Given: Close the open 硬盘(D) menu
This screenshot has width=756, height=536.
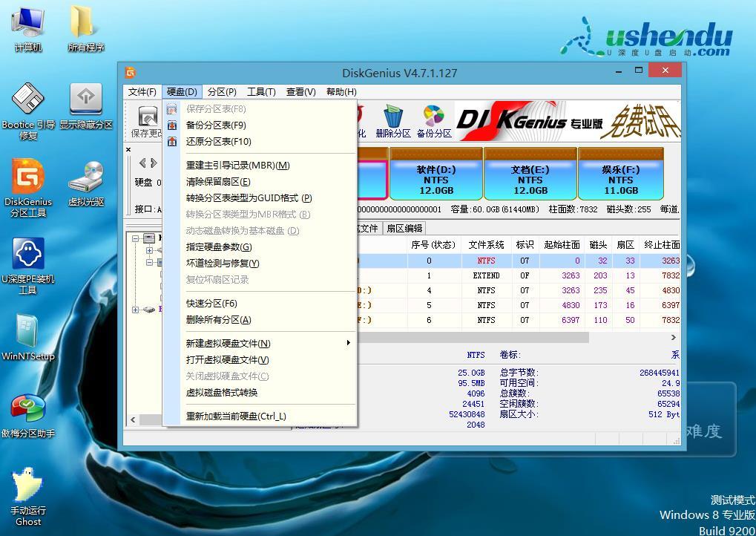Looking at the screenshot, I should [182, 91].
